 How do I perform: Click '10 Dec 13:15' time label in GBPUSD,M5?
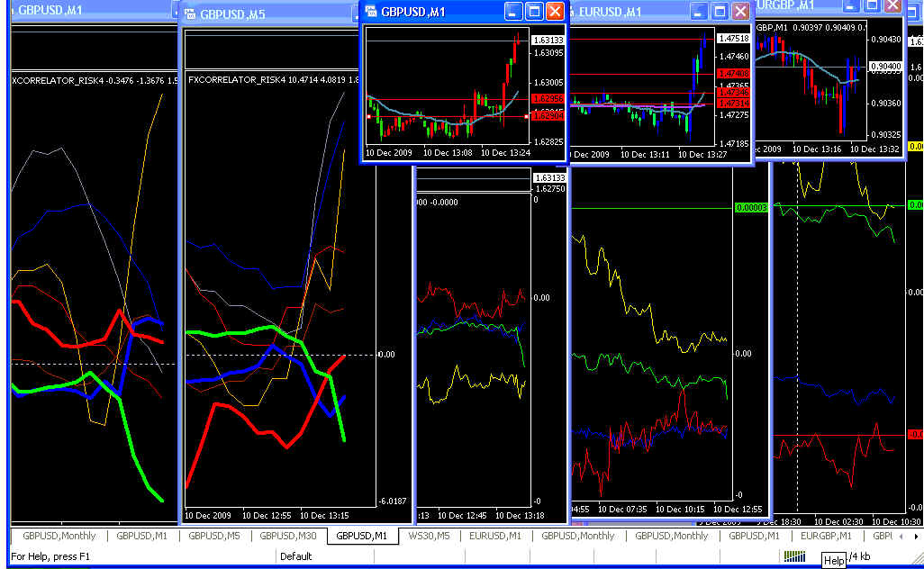point(324,515)
